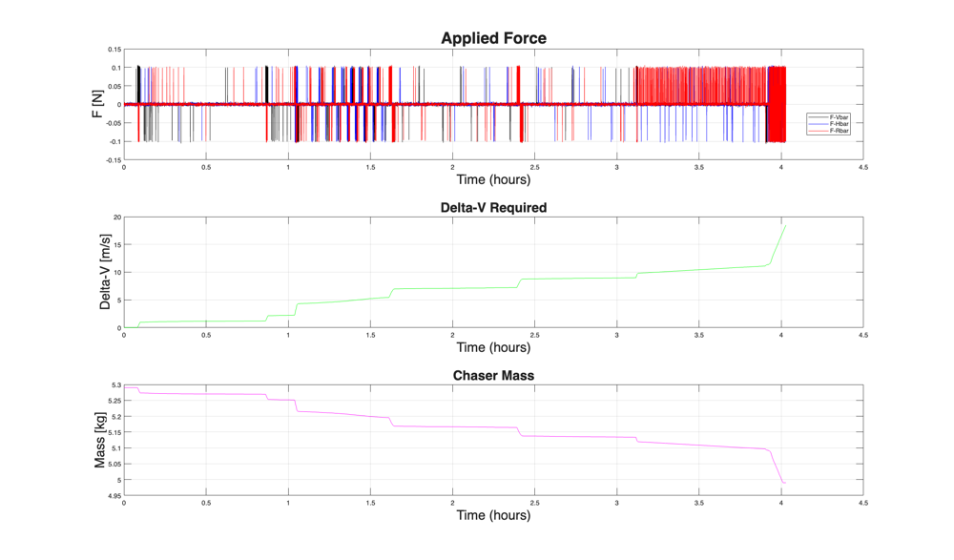
Task: Click the 5.15 tick on the Mass axis
Action: [x=114, y=433]
